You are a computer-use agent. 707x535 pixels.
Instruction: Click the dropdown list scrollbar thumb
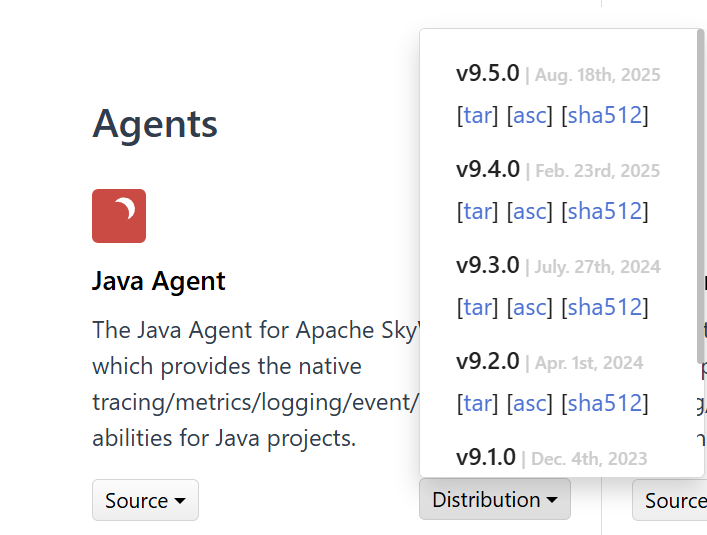click(700, 196)
